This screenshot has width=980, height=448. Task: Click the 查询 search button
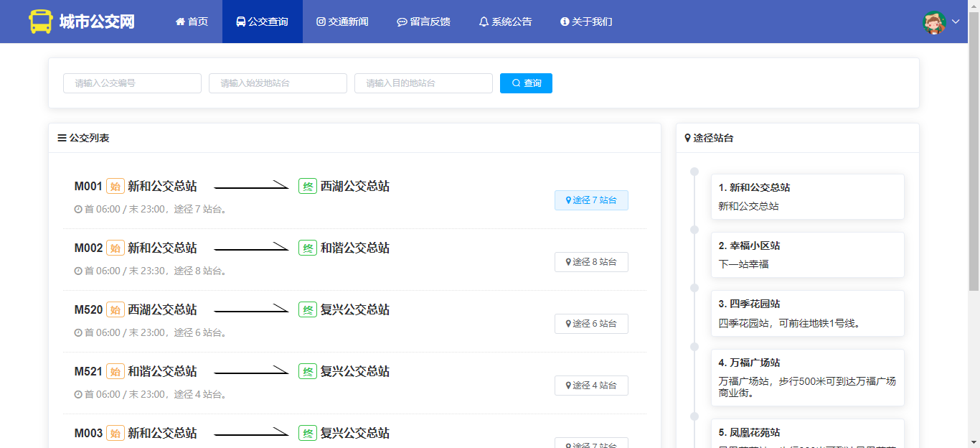526,83
